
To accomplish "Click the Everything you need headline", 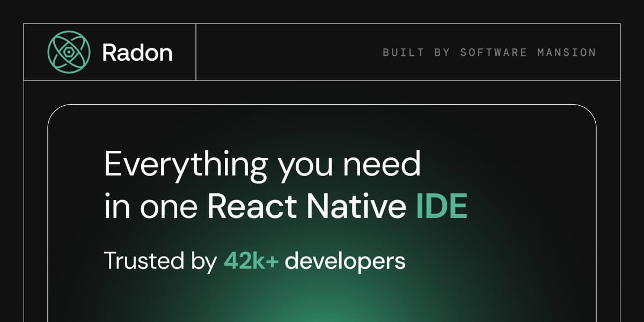I will [262, 165].
